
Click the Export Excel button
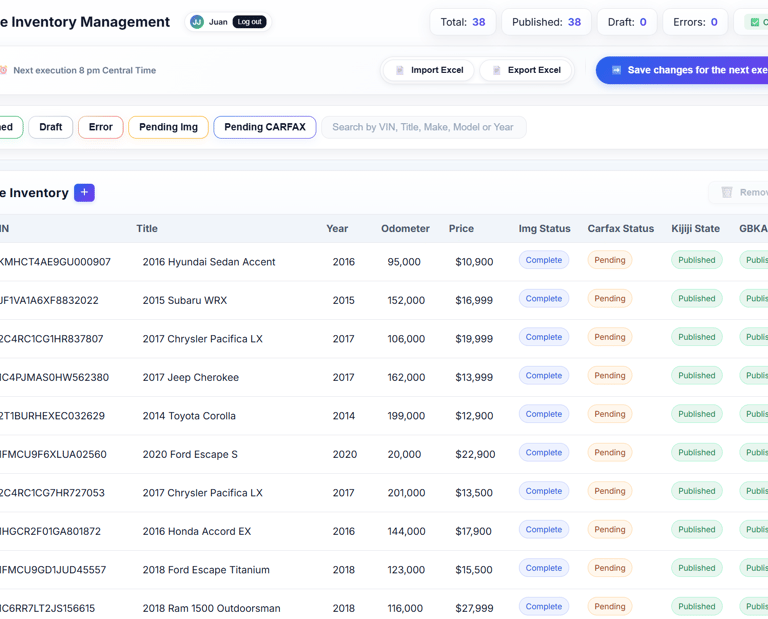click(x=526, y=70)
